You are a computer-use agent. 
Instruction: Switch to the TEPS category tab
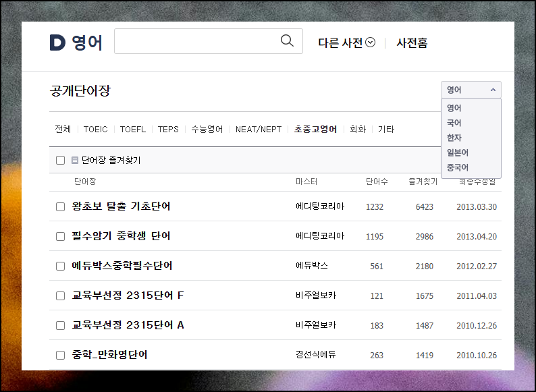pyautogui.click(x=168, y=129)
